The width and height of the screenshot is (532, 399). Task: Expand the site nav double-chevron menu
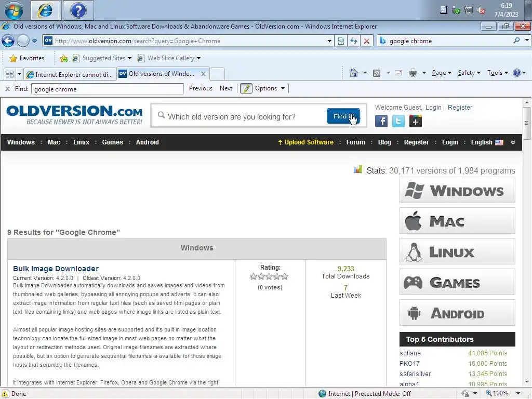click(x=513, y=142)
